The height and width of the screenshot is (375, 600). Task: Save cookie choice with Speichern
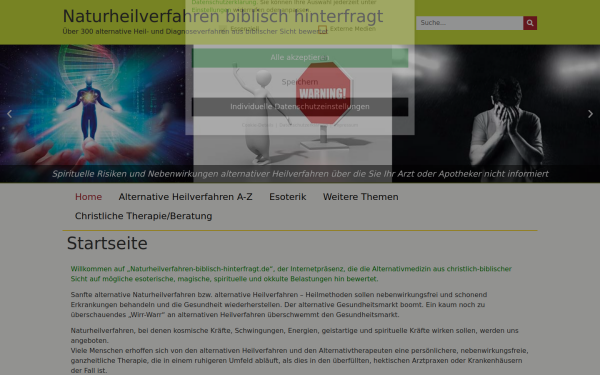(x=300, y=82)
